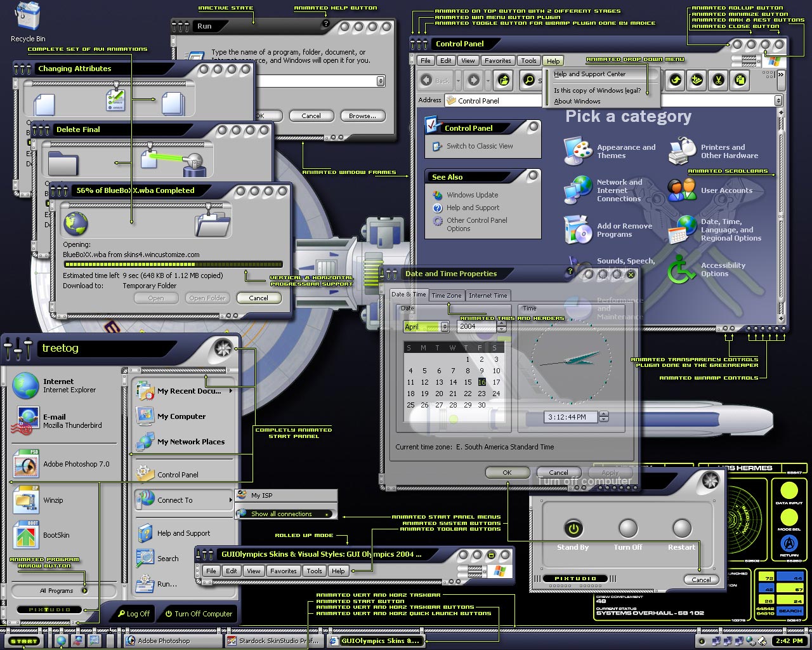812x650 pixels.
Task: Open Network and Internet Connections icon
Action: pyautogui.click(x=578, y=190)
